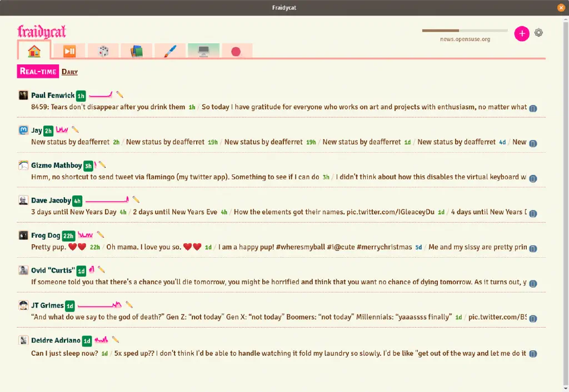Select the books tab
Screen dimensions: 569x392
coord(137,51)
